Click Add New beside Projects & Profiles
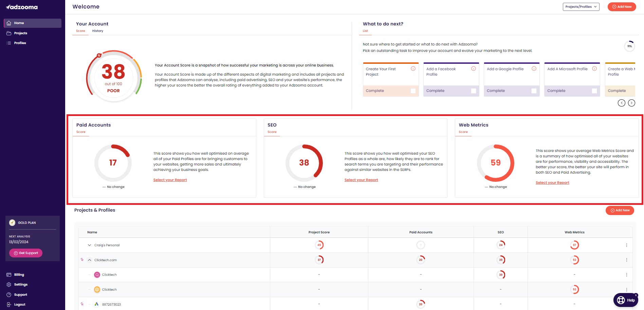Screen dimensions: 644x310 pos(620,210)
